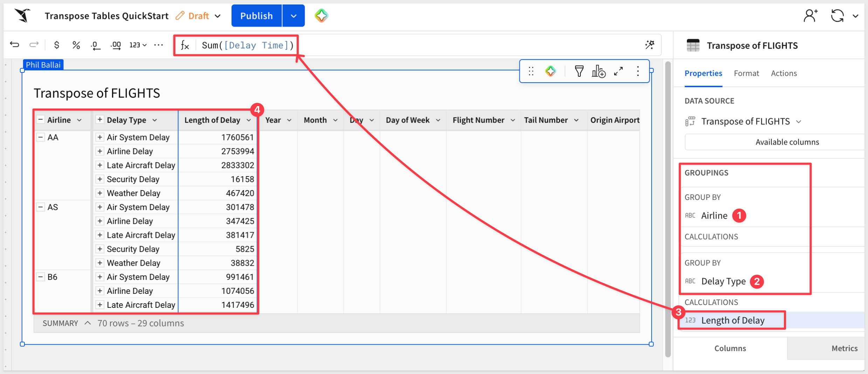Click the decrease decimal places icon
The width and height of the screenshot is (868, 374).
click(96, 45)
